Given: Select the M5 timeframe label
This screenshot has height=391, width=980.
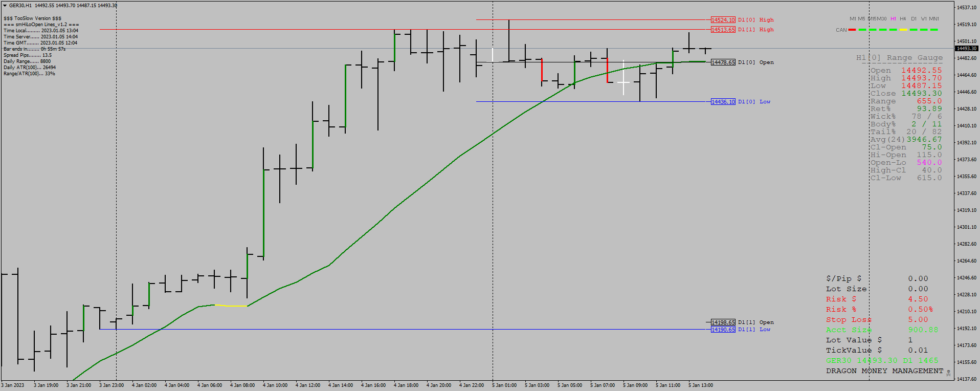Looking at the screenshot, I should [x=861, y=19].
